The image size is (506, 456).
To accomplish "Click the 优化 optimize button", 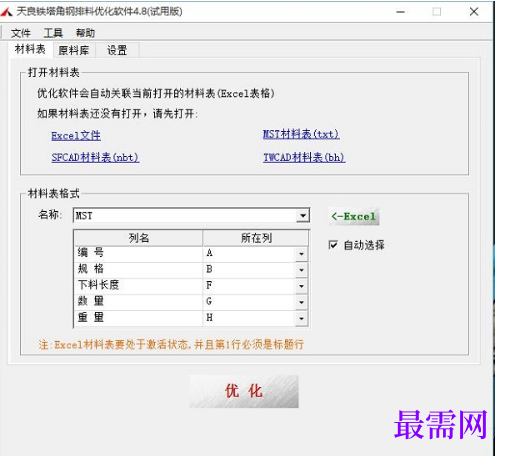I will [x=244, y=391].
